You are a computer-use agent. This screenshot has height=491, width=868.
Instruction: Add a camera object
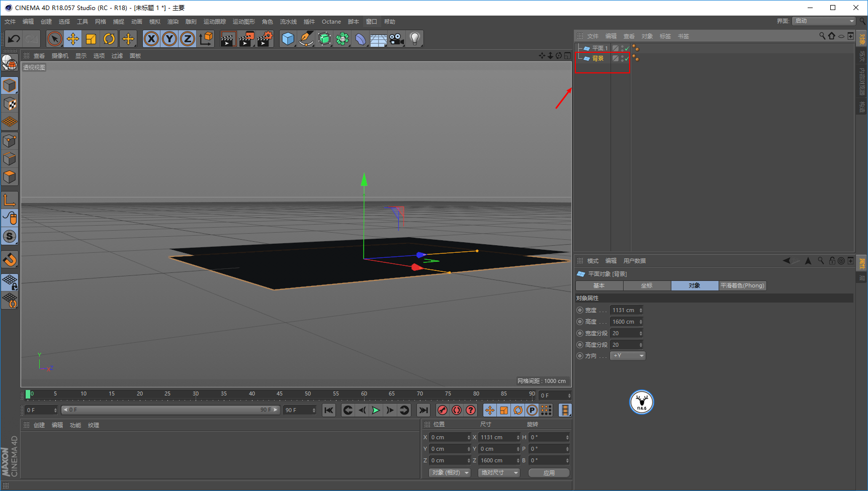point(396,39)
